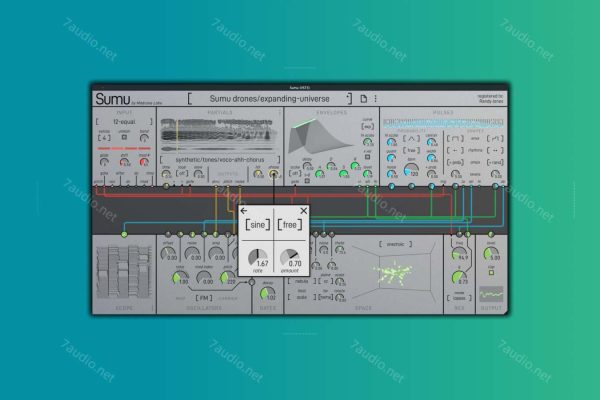Turn the green ratio knob showing 1.00
Screen dimensions: 600x400
[x=180, y=278]
